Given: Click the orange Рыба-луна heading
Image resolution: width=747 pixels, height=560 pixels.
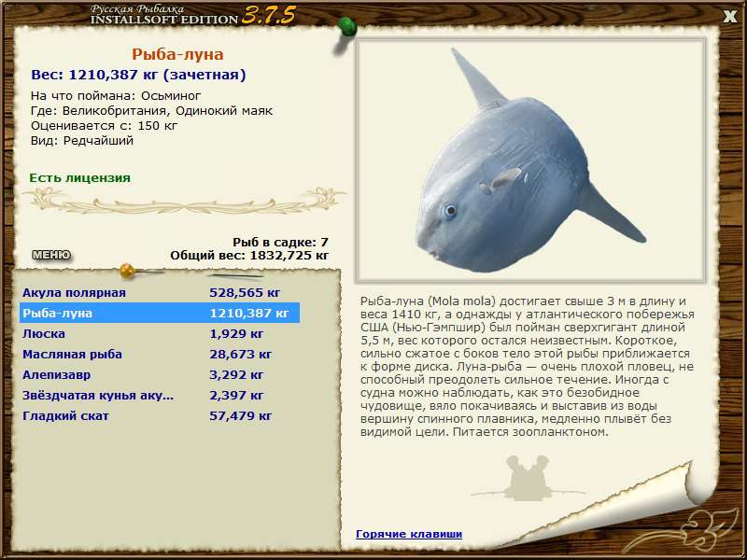Looking at the screenshot, I should pos(177,54).
